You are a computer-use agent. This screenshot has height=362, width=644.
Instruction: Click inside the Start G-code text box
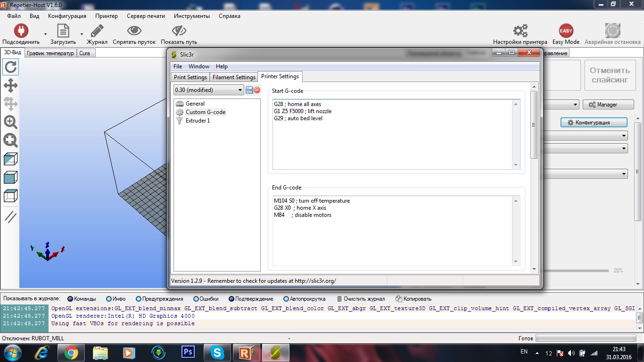click(x=396, y=134)
